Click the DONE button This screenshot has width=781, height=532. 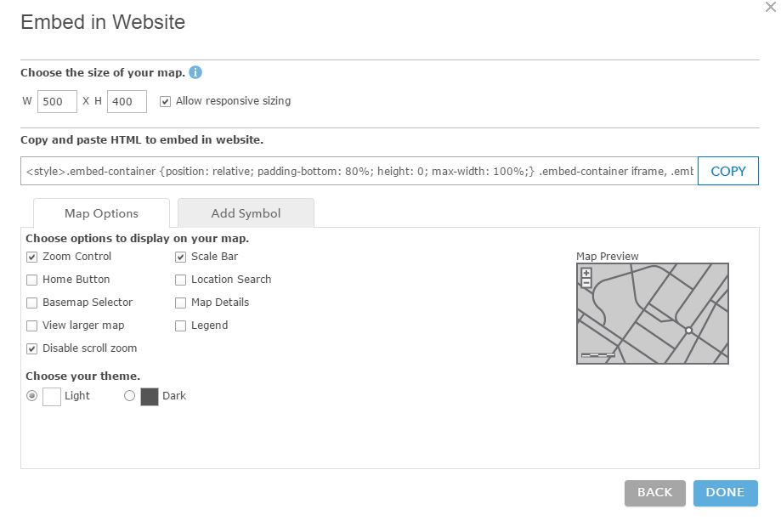pos(725,493)
